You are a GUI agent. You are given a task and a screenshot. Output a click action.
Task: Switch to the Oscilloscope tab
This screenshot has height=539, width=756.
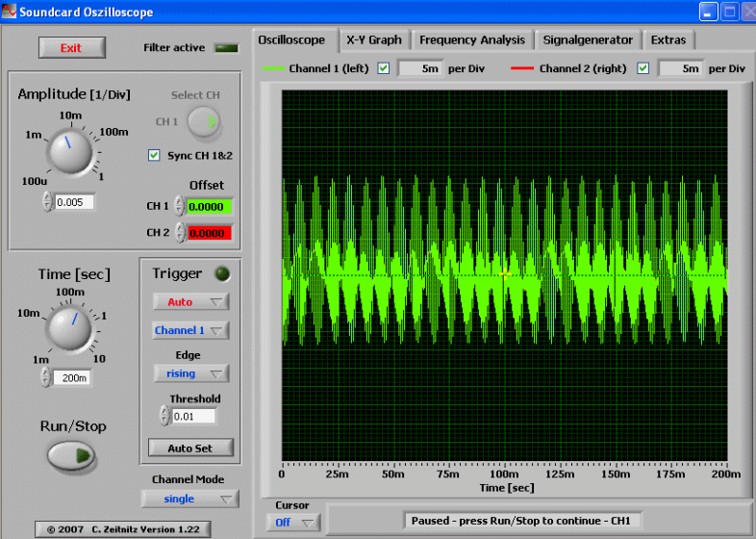pyautogui.click(x=291, y=40)
